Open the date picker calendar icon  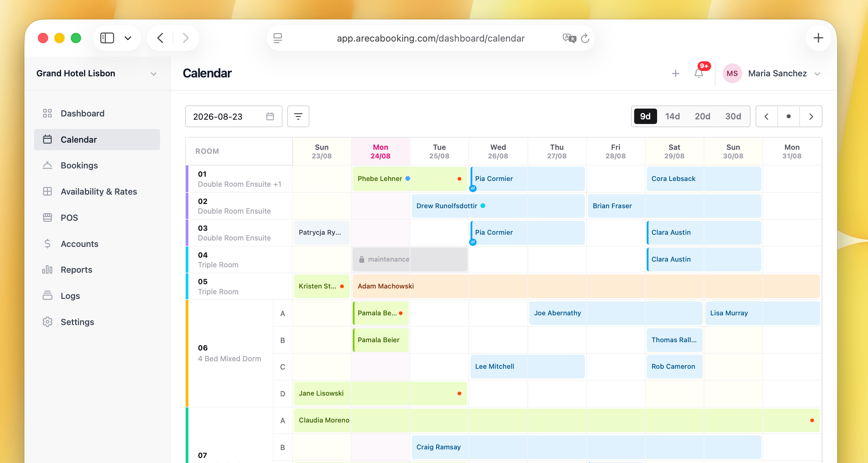[270, 116]
